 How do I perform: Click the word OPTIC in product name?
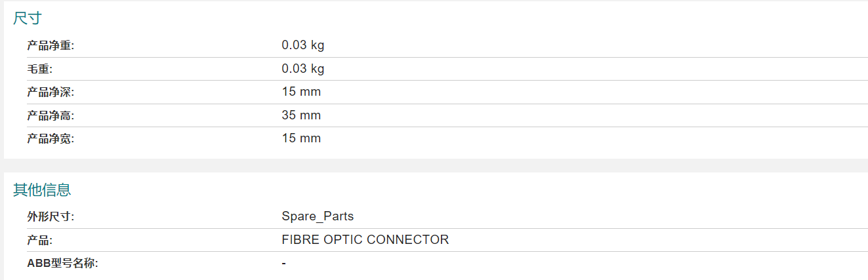(343, 239)
